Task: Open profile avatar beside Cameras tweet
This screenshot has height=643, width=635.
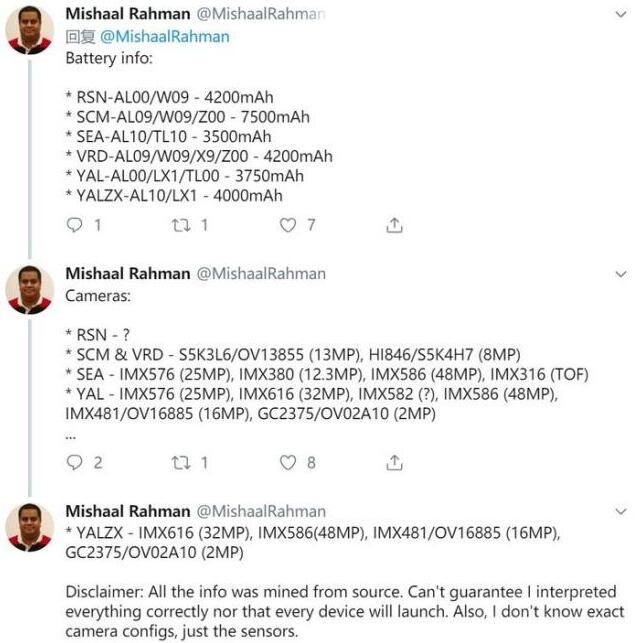Action: point(30,289)
